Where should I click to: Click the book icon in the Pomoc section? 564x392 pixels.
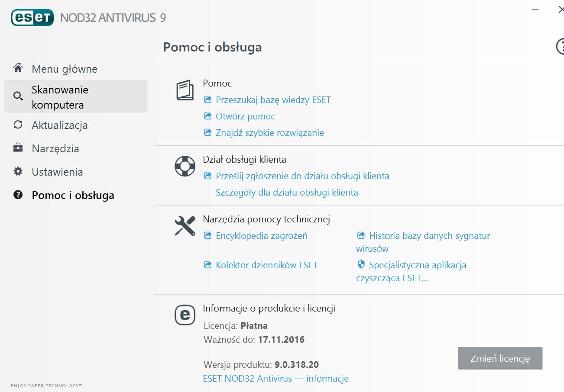[x=185, y=90]
